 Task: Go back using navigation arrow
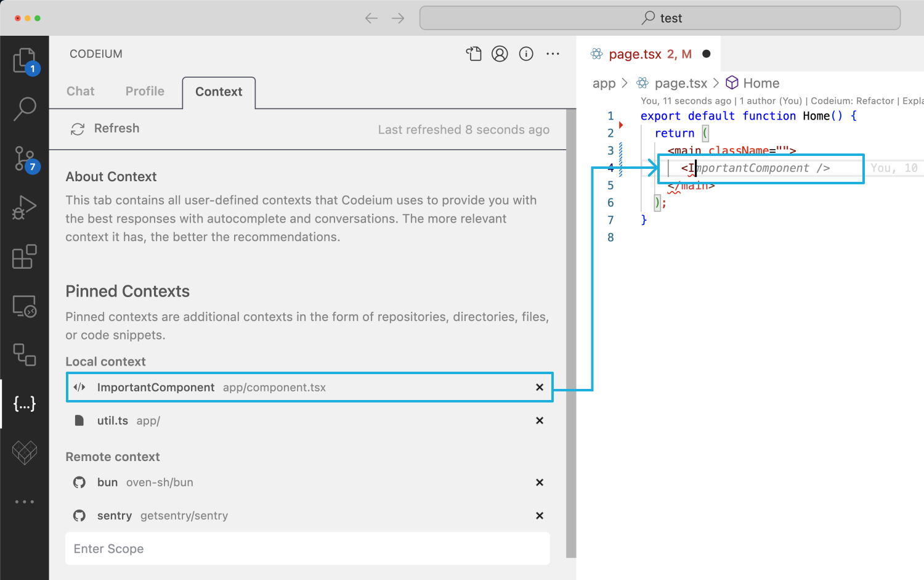371,18
